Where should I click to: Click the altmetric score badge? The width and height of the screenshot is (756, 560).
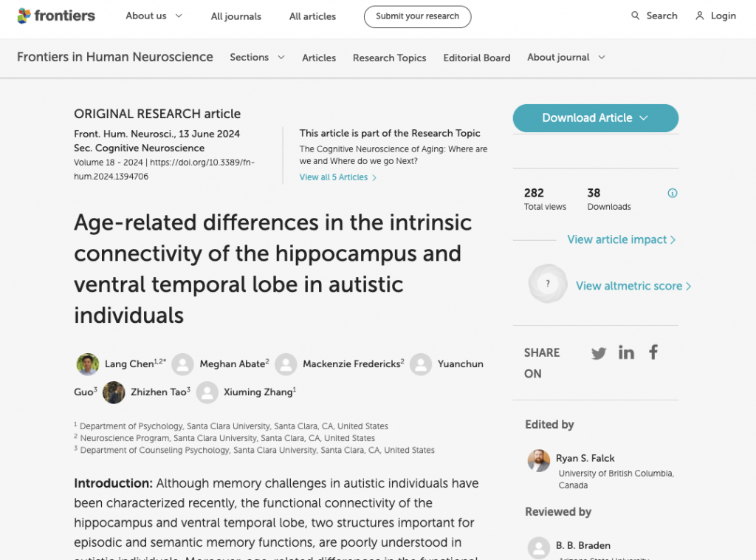point(547,284)
